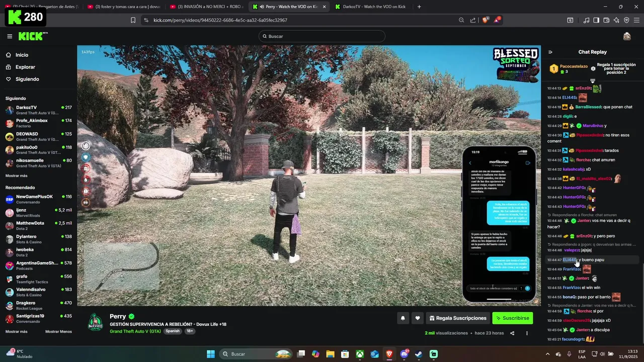Open the three-dot more options menu
This screenshot has height=362, width=644.
pyautogui.click(x=527, y=333)
